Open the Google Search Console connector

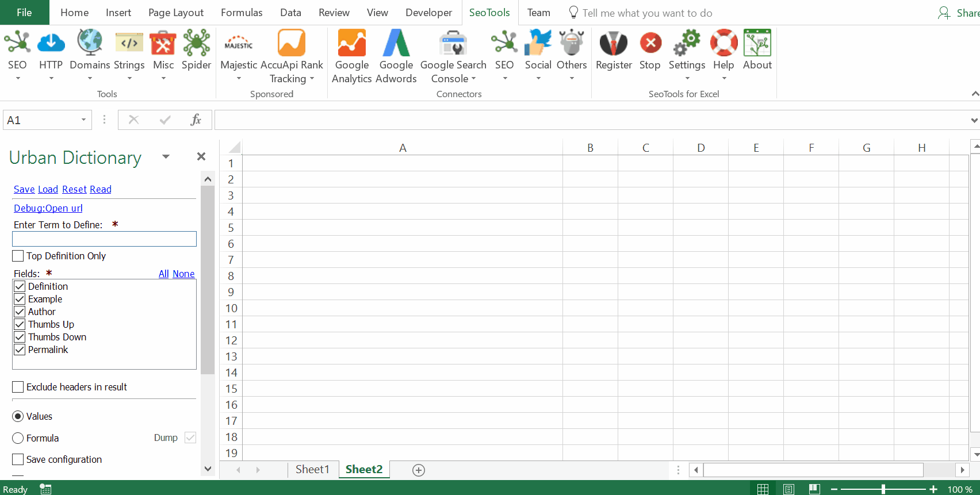[453, 43]
